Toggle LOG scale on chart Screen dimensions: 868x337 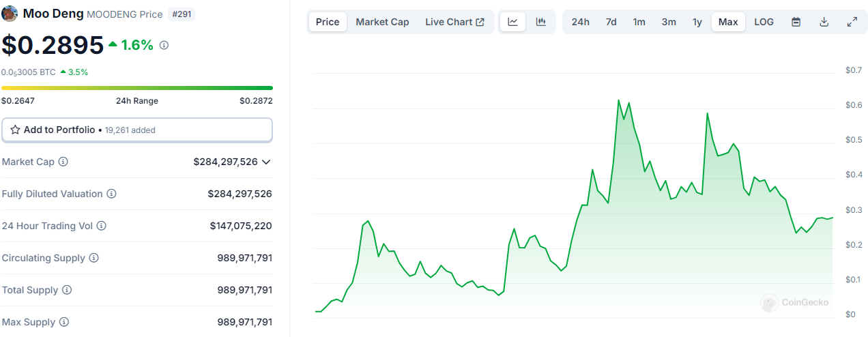(x=764, y=22)
